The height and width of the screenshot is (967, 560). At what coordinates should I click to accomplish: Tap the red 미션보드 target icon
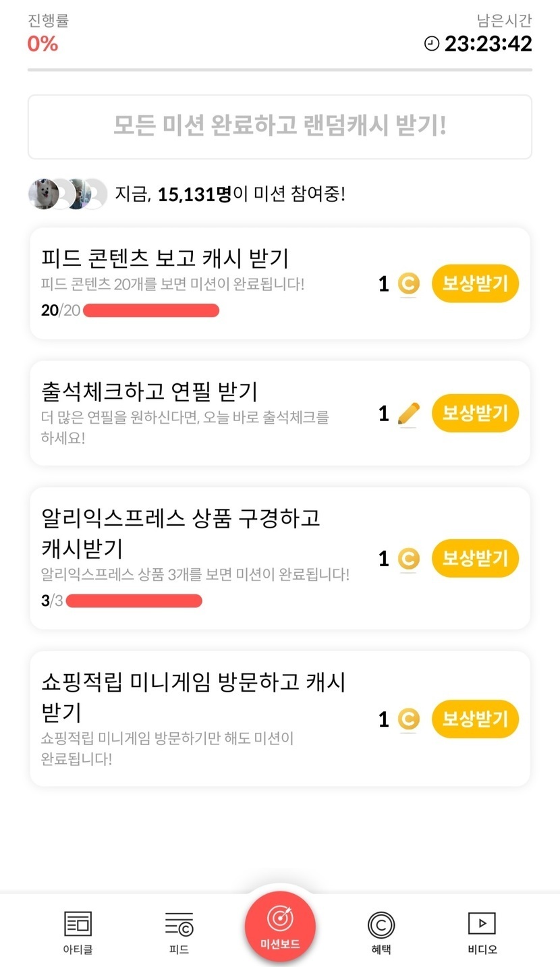tap(280, 918)
